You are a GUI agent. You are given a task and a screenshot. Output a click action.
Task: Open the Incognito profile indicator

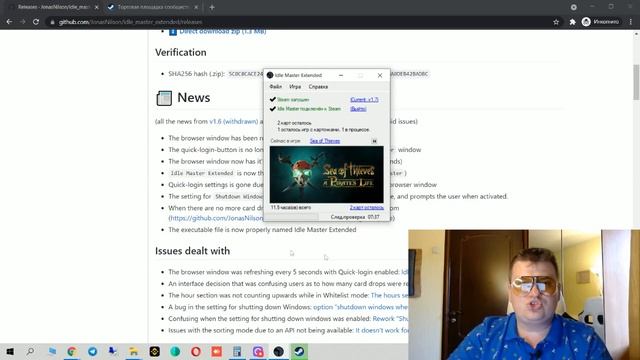point(600,22)
